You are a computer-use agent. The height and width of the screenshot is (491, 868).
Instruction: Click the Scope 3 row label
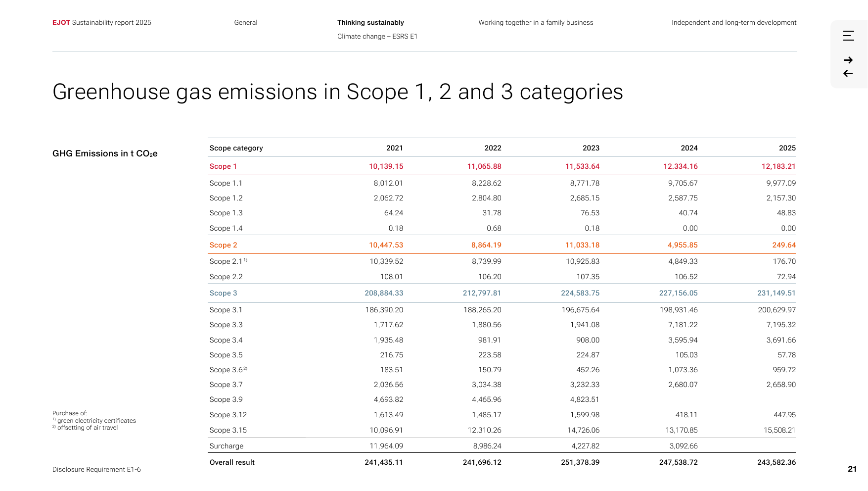pyautogui.click(x=224, y=293)
